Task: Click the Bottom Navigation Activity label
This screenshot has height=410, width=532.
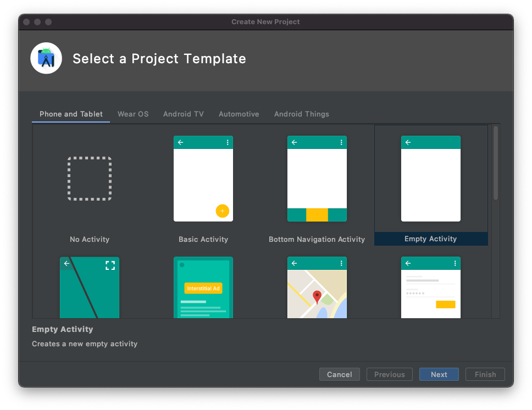Action: (x=317, y=239)
